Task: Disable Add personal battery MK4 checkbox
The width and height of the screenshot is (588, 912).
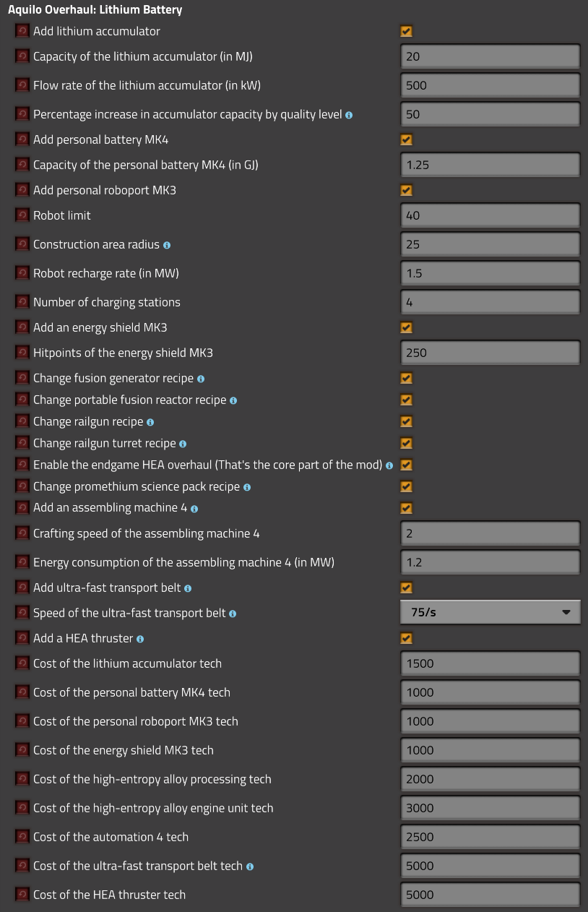Action: tap(406, 139)
